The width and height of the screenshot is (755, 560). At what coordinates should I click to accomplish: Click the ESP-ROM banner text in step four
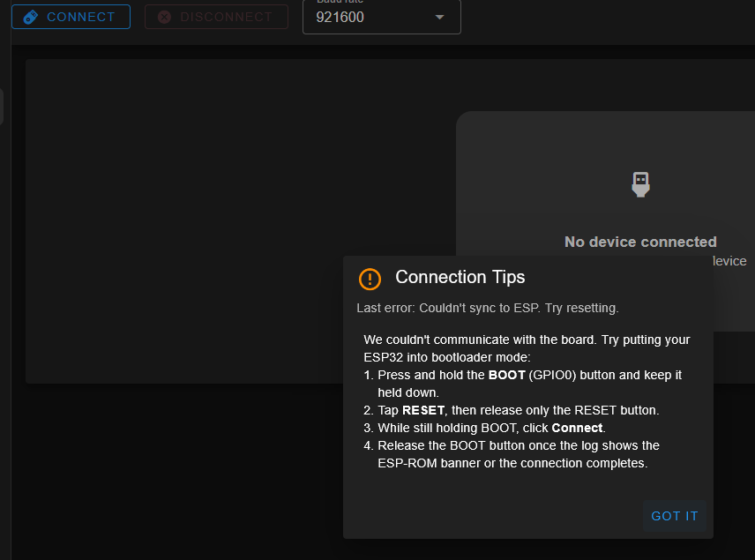pos(429,463)
